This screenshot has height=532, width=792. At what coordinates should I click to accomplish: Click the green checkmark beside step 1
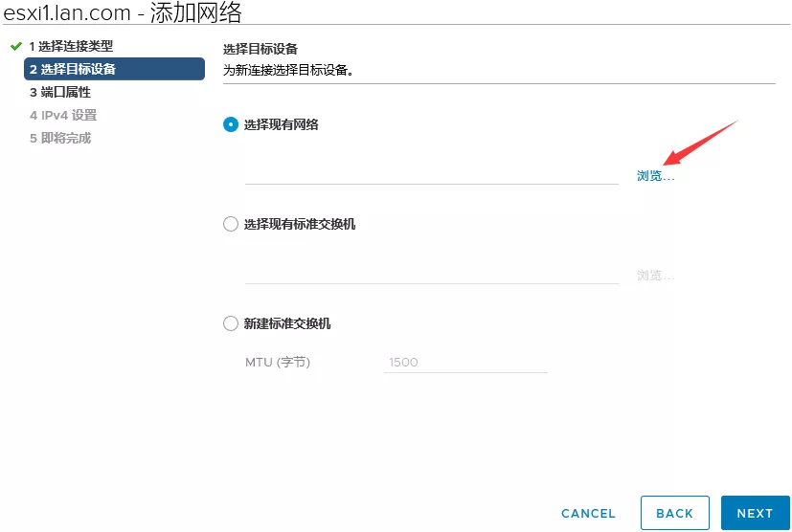[15, 46]
